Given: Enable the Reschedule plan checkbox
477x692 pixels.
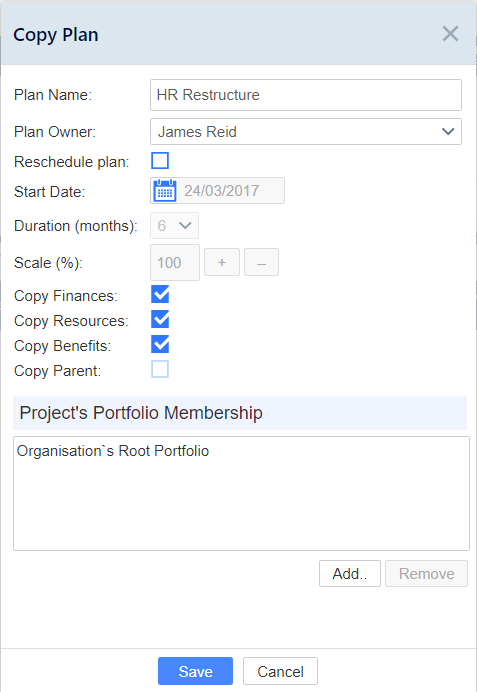Looking at the screenshot, I should (x=160, y=161).
